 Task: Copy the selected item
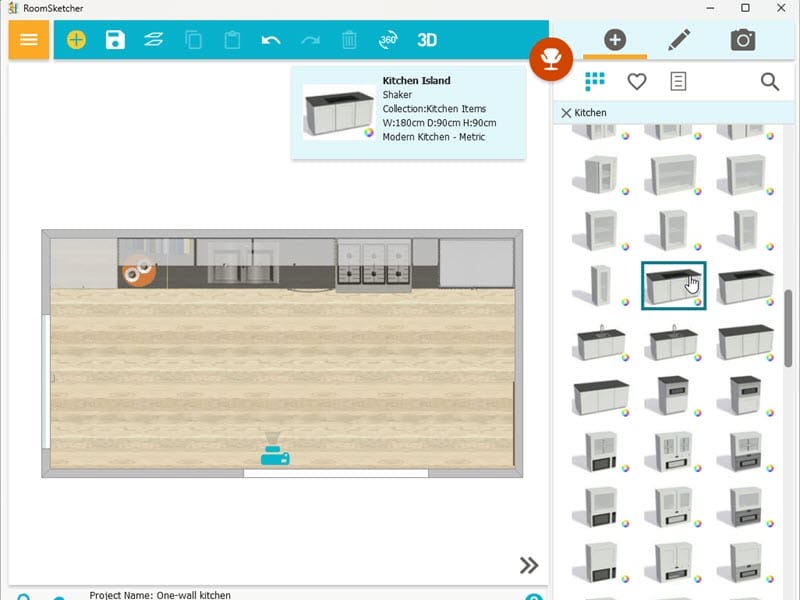tap(196, 40)
